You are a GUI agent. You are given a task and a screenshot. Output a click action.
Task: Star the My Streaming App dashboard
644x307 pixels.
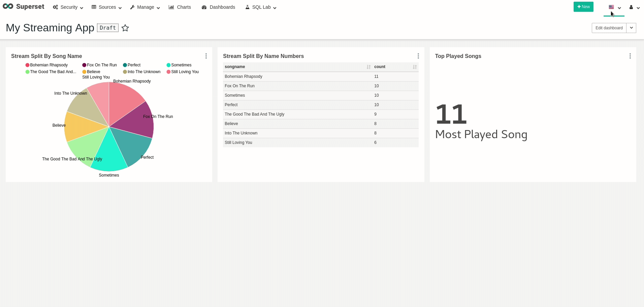point(125,28)
